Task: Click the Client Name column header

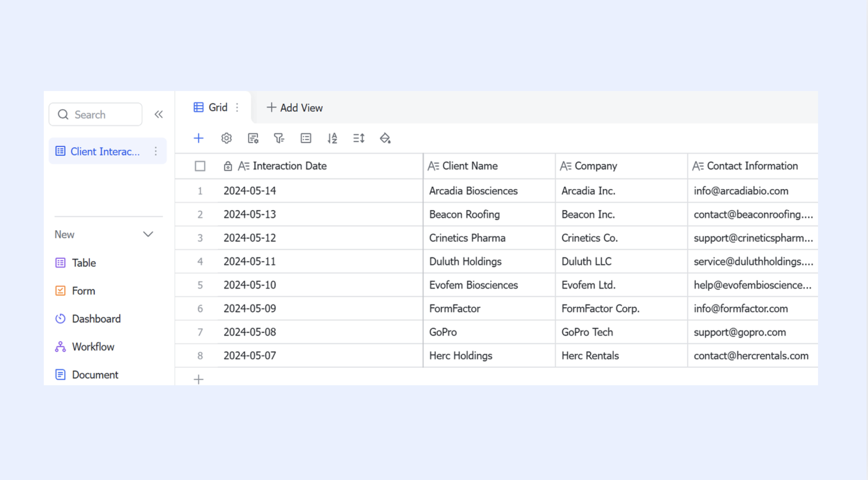Action: click(489, 166)
